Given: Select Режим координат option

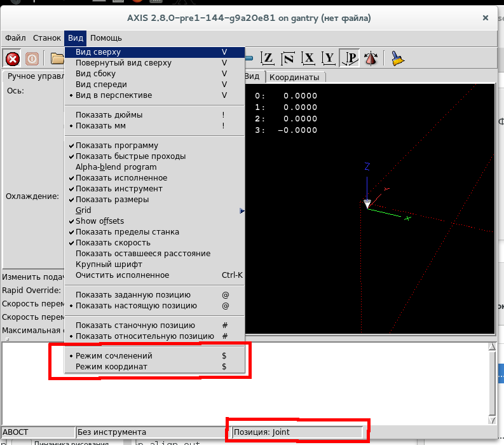Looking at the screenshot, I should click(x=154, y=367).
